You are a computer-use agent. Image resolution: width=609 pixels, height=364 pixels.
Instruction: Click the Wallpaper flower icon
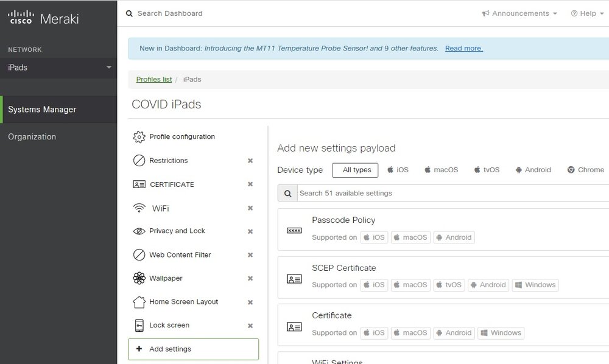139,278
